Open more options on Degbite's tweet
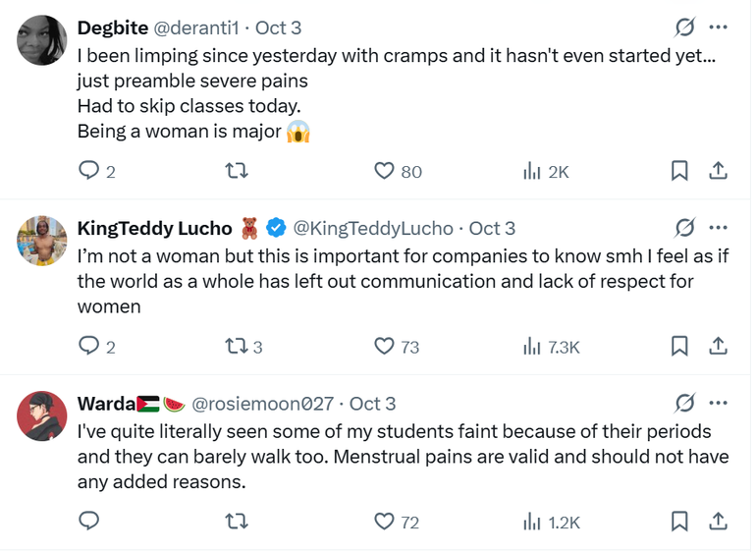The image size is (756, 552). 718,28
